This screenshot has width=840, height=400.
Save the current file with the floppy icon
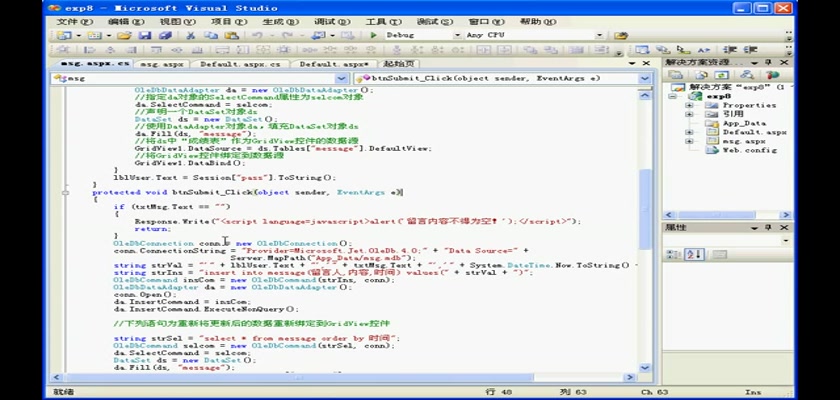145,35
